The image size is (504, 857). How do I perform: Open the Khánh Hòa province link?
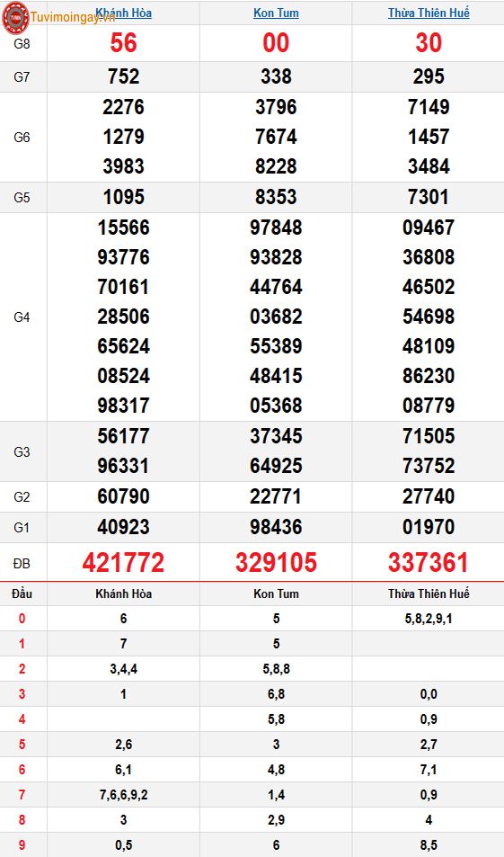click(x=123, y=13)
